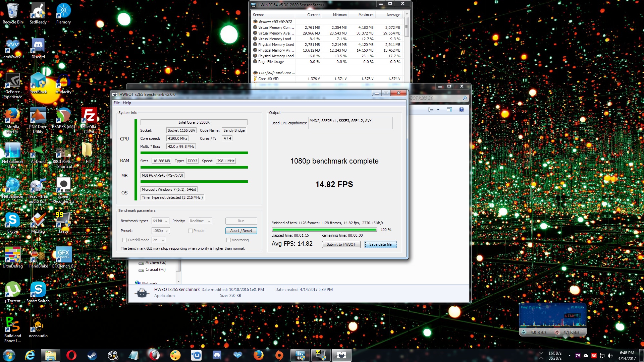Sort HWiNFO sensors by Current column
Viewport: 644px width, 362px height.
pyautogui.click(x=314, y=15)
